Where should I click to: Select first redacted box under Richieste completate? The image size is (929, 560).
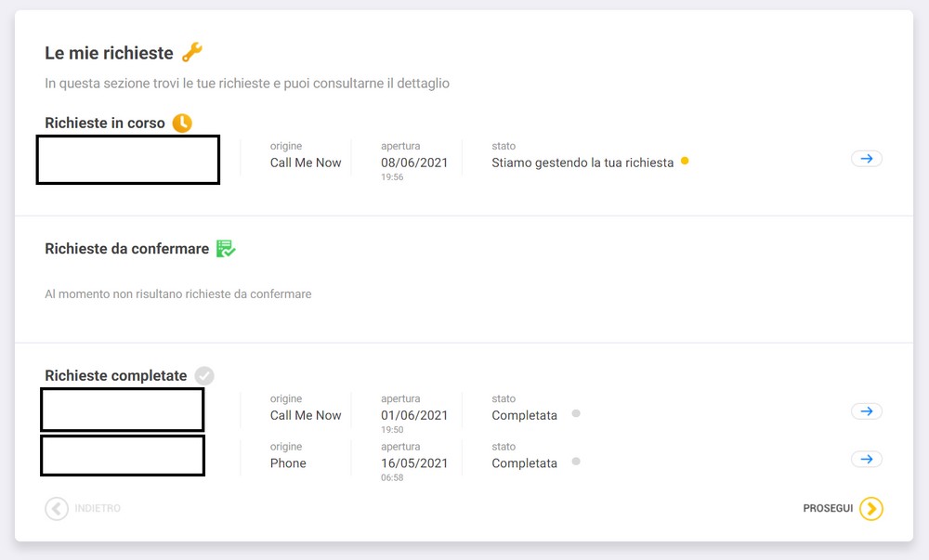[123, 410]
